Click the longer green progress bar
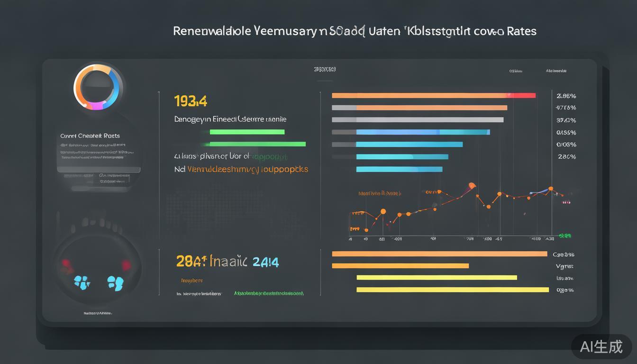This screenshot has width=637, height=364. tap(257, 144)
